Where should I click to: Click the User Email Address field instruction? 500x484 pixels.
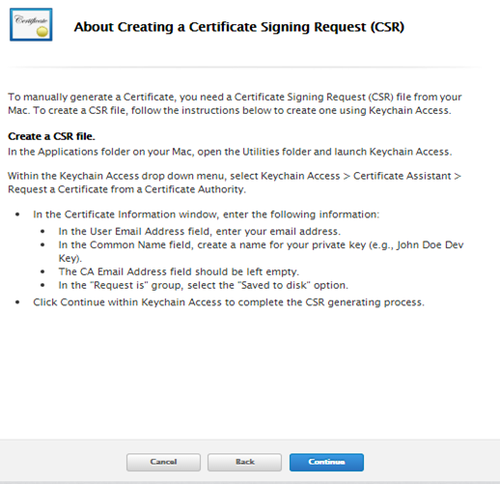[199, 231]
